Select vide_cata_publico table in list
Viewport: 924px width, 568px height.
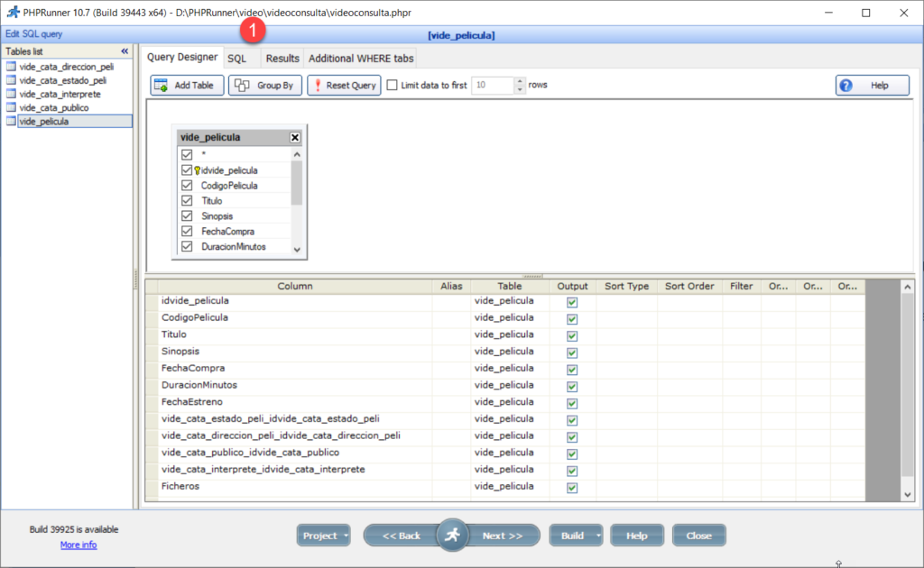click(x=54, y=107)
